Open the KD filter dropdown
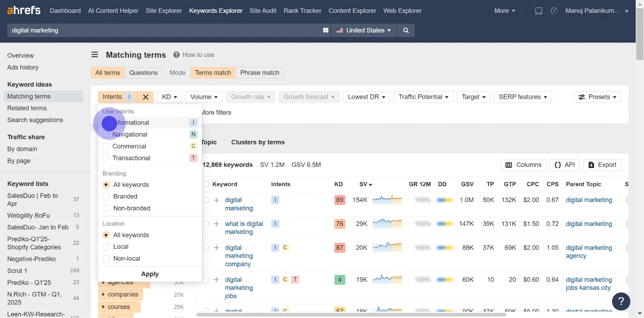644x318 pixels. pos(169,97)
